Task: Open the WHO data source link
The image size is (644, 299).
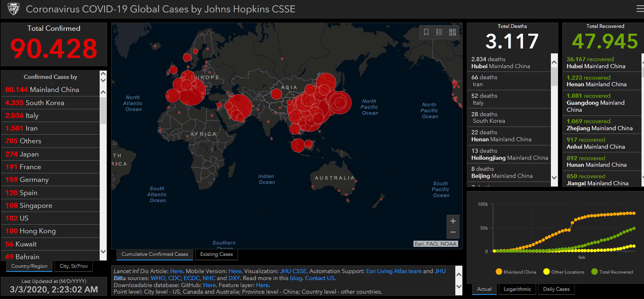Action: [158, 278]
